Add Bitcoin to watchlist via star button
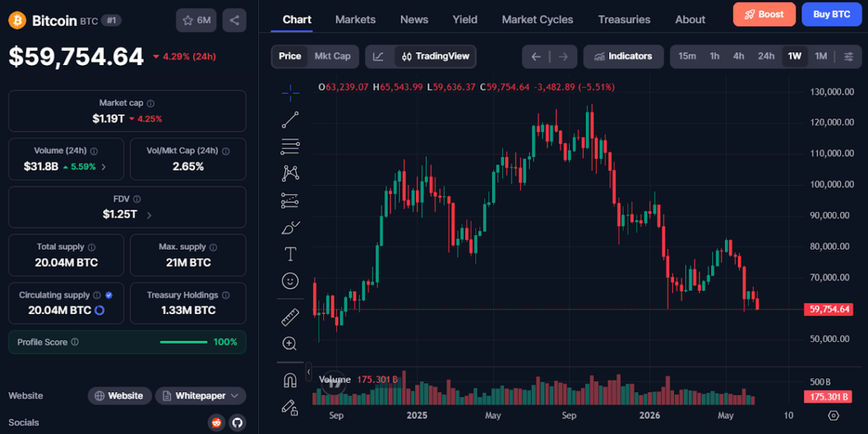Image resolution: width=868 pixels, height=434 pixels. pyautogui.click(x=196, y=20)
